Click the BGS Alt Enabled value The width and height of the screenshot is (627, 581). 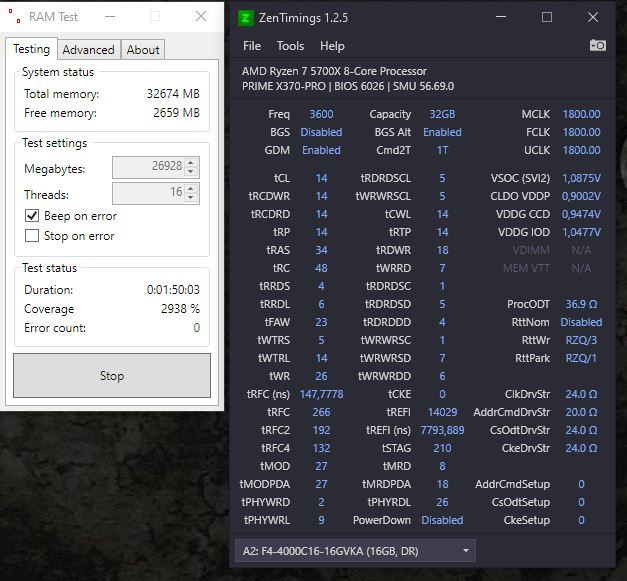(x=442, y=132)
